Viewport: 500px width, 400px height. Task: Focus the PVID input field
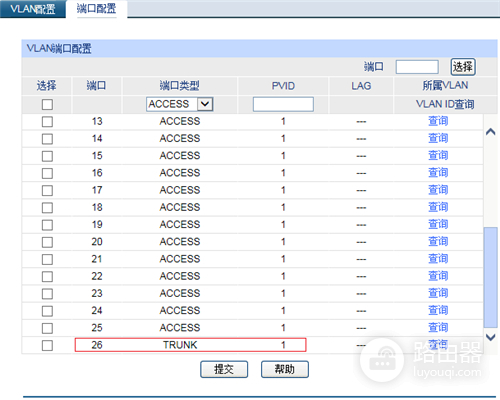click(283, 104)
